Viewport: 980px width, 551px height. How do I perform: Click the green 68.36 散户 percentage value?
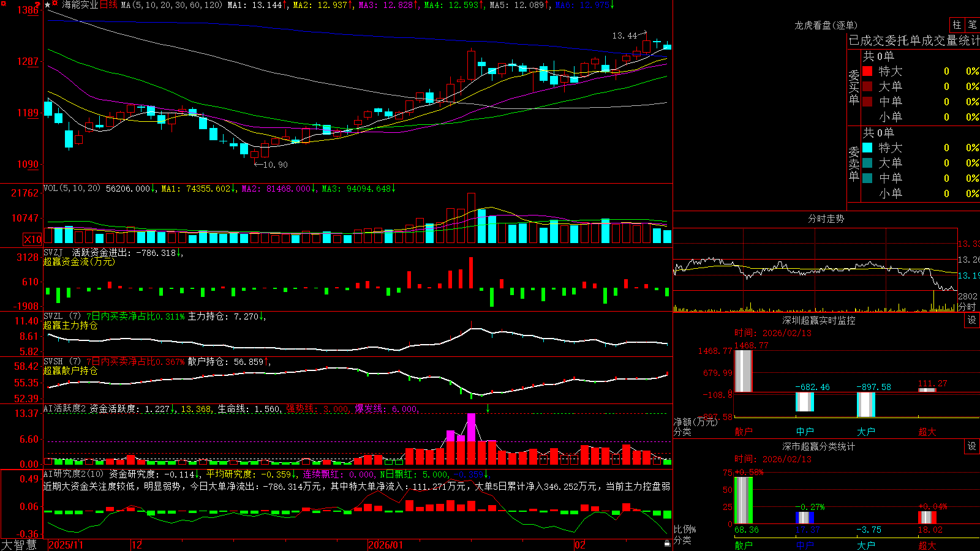coord(746,530)
